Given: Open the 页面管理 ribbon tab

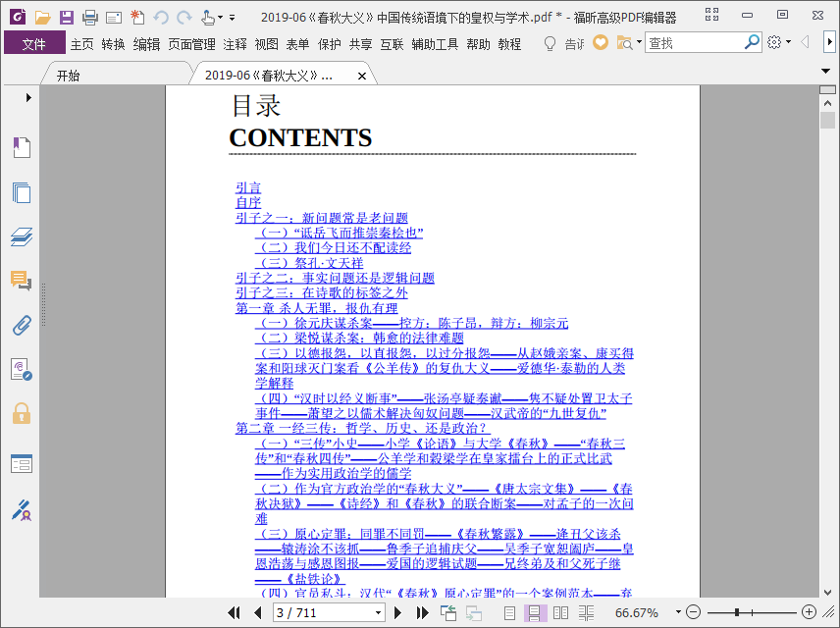Looking at the screenshot, I should (x=191, y=44).
